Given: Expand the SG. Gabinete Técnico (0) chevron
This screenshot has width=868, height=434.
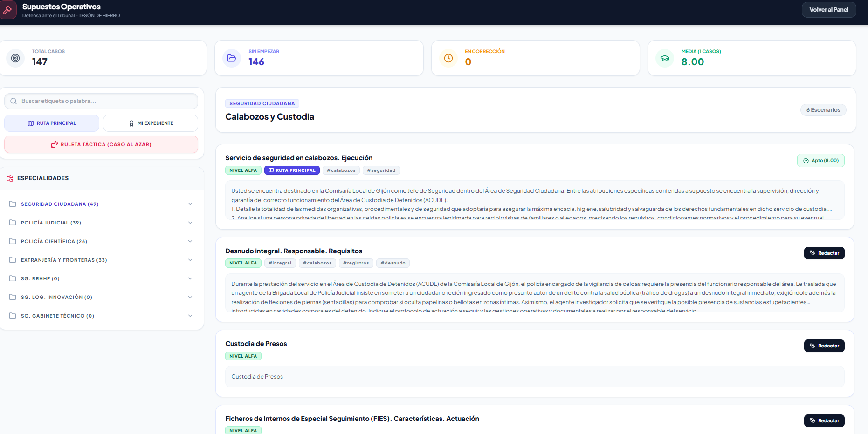Looking at the screenshot, I should [x=190, y=316].
